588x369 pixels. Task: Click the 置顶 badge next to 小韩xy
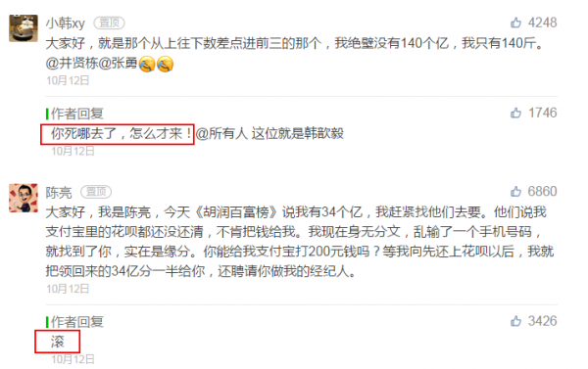click(x=109, y=23)
